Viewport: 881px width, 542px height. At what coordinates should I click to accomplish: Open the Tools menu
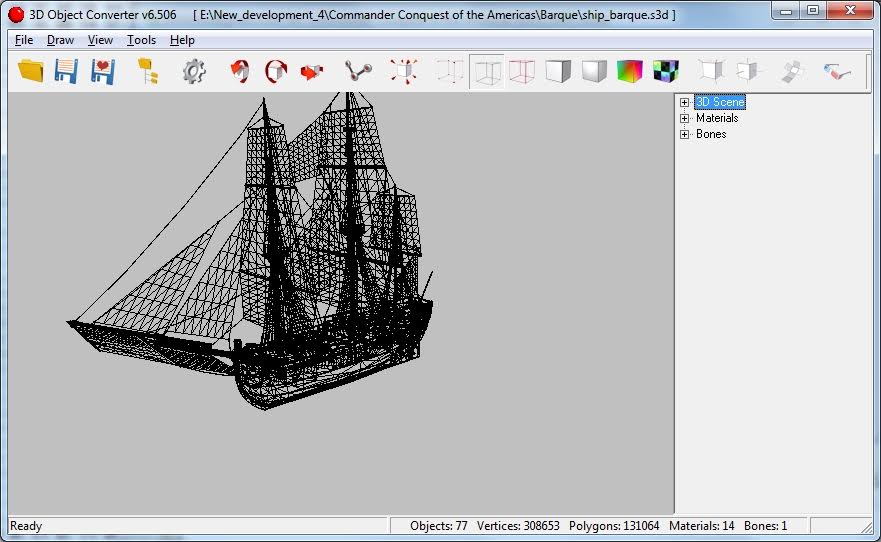pyautogui.click(x=141, y=40)
